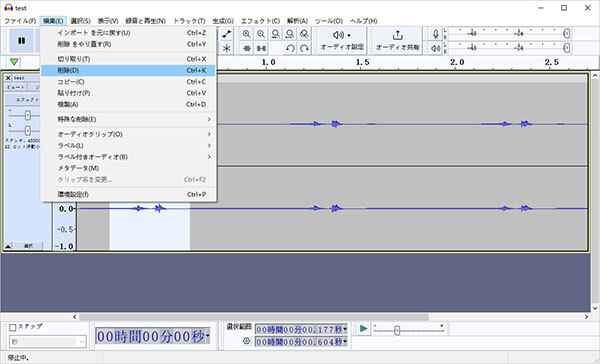Open the ヘルプ(H) menu

point(364,21)
